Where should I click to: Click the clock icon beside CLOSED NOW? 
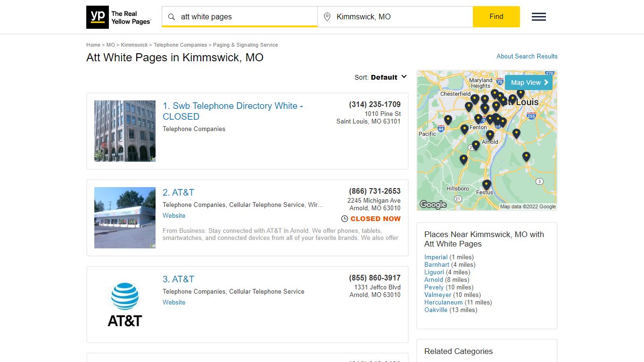point(345,219)
